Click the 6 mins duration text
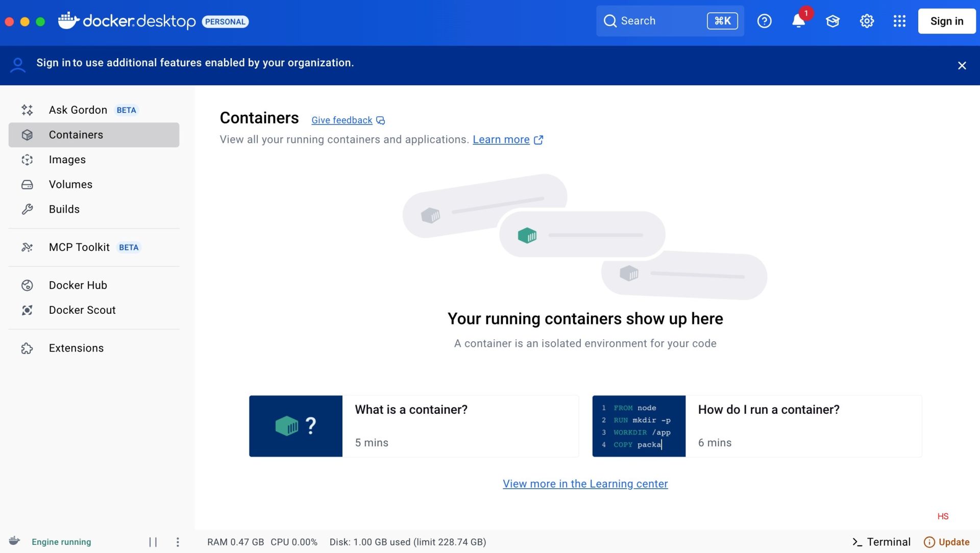 pyautogui.click(x=715, y=443)
